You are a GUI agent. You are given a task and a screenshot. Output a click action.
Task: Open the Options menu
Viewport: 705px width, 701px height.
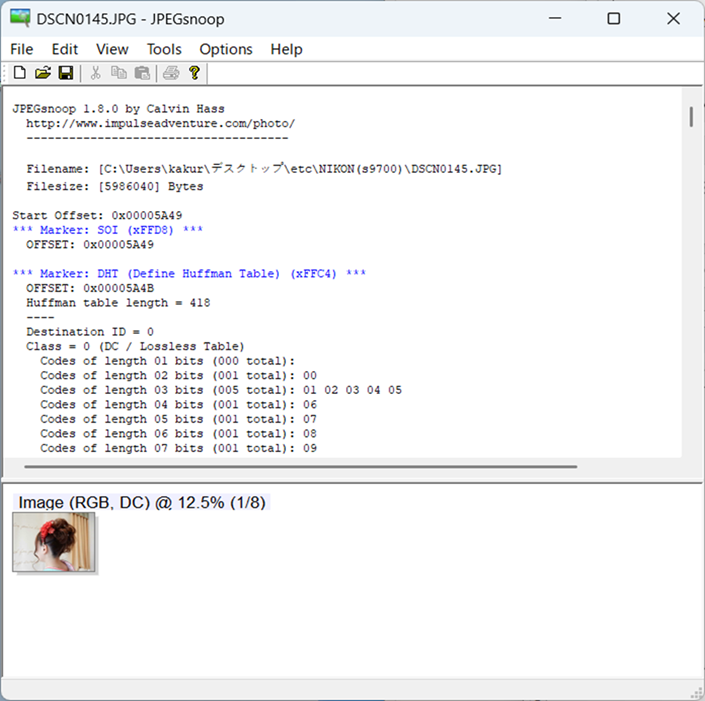(x=226, y=49)
